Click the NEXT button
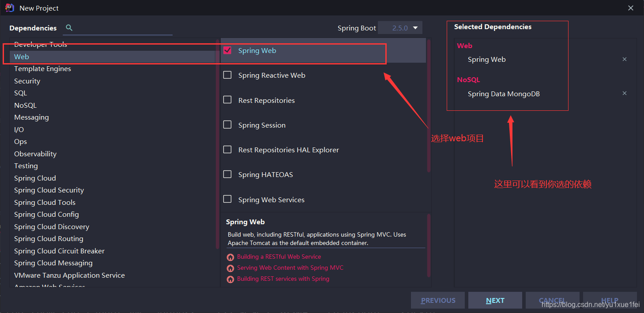This screenshot has width=644, height=313. [x=495, y=300]
